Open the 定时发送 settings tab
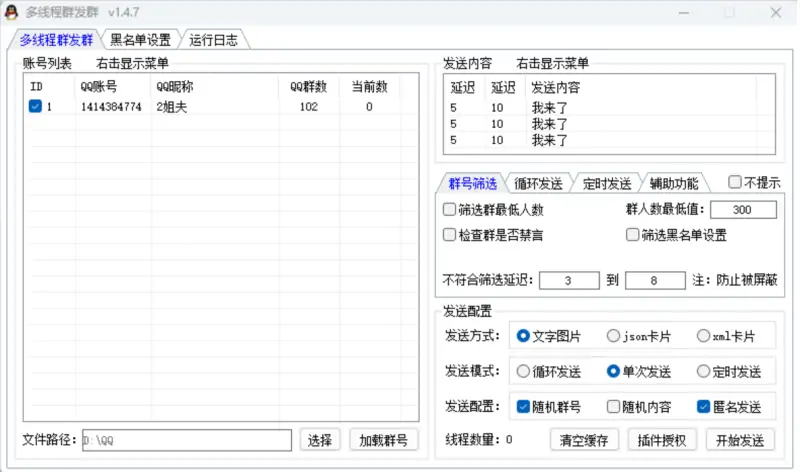 point(607,183)
